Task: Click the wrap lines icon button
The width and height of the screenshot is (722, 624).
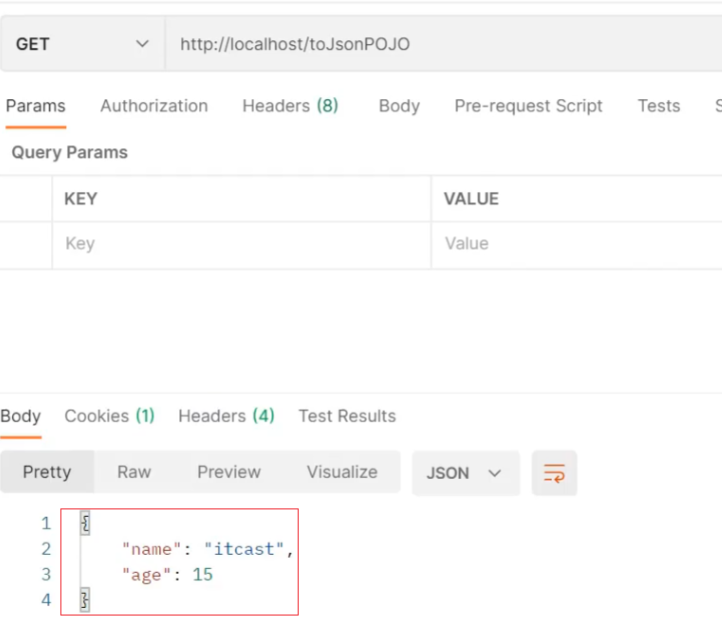Action: (554, 473)
